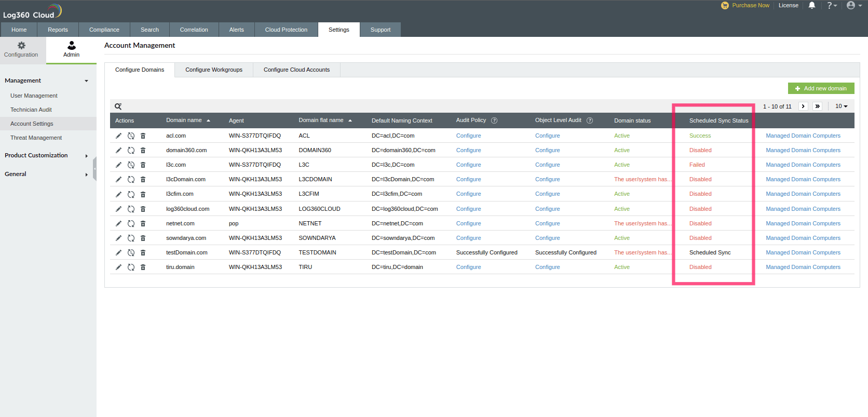Click the Audit Policy help question icon
This screenshot has width=868, height=417.
click(494, 120)
